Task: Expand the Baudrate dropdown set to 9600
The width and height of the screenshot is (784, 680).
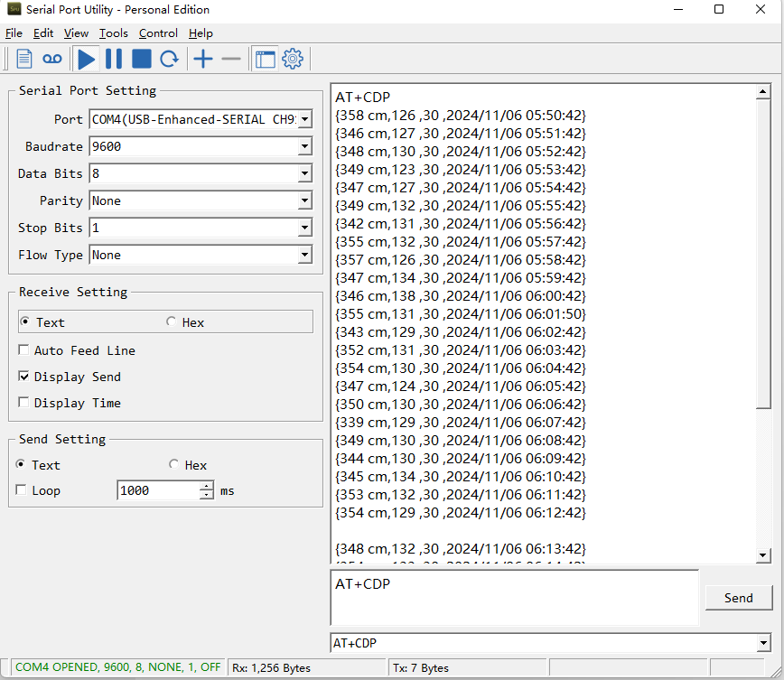Action: [x=304, y=146]
